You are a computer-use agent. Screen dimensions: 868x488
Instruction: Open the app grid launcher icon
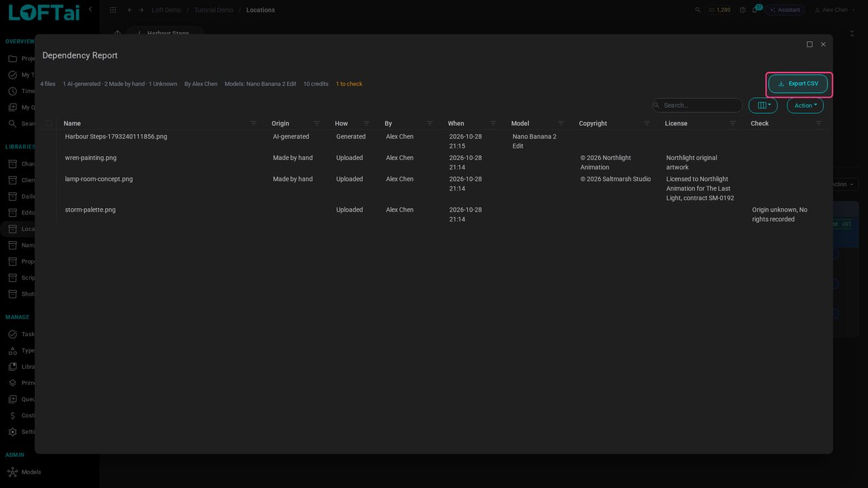click(x=113, y=10)
